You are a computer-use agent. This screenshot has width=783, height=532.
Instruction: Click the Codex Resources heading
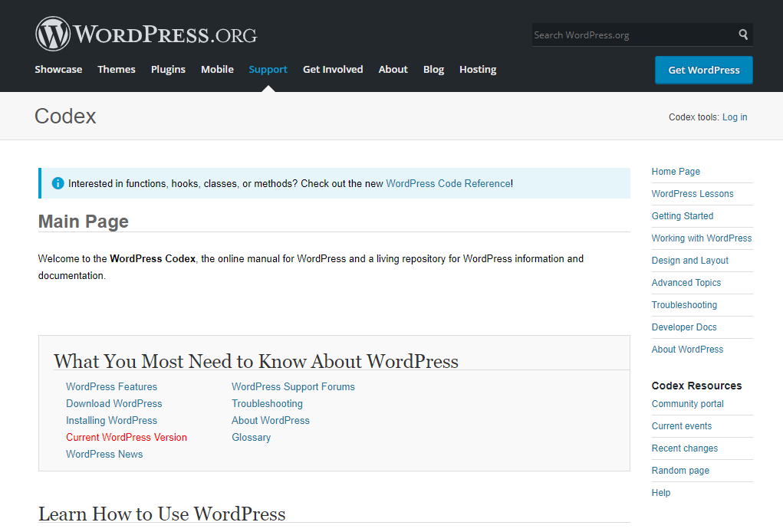696,386
